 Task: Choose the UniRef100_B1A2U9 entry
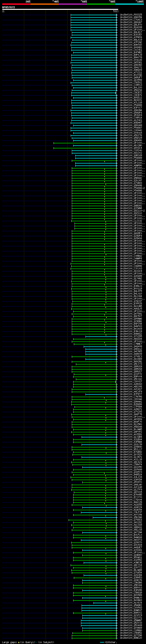[131, 27]
